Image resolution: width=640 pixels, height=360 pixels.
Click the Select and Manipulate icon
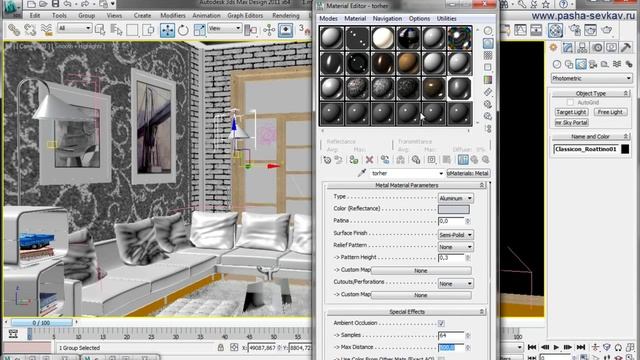269,30
